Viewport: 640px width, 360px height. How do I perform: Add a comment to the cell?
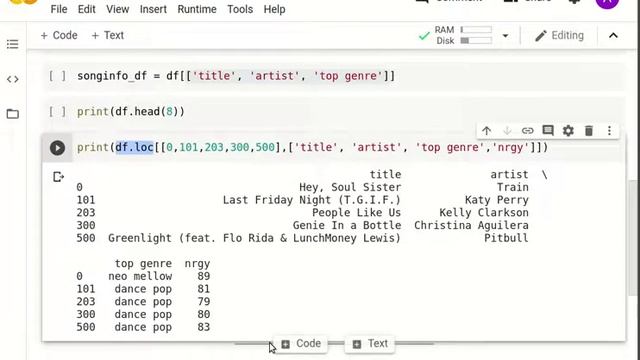pyautogui.click(x=548, y=131)
